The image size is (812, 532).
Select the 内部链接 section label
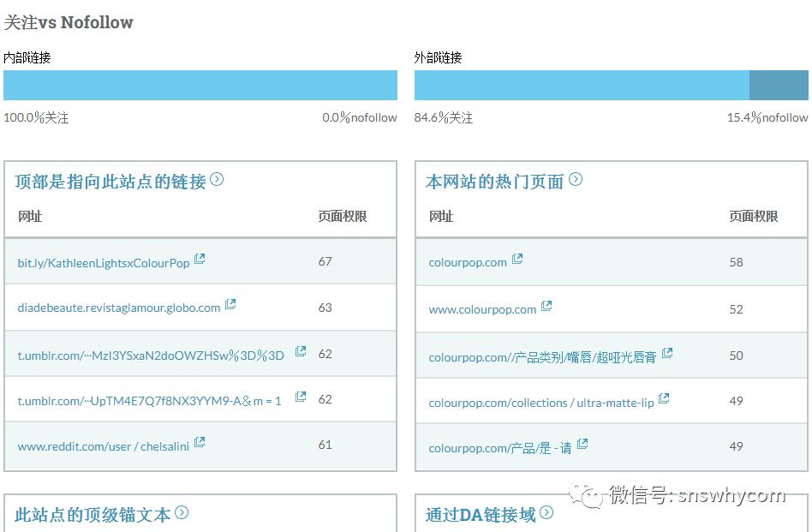point(27,57)
